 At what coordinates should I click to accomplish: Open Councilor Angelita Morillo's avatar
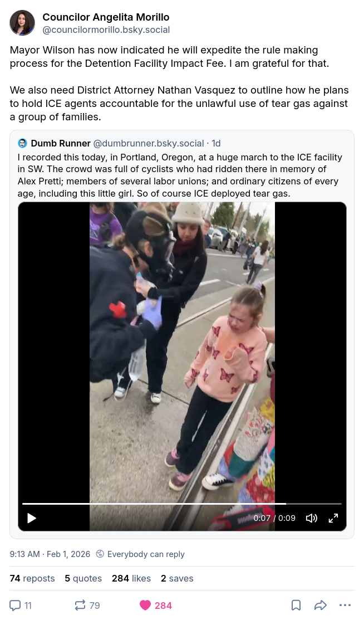click(22, 23)
